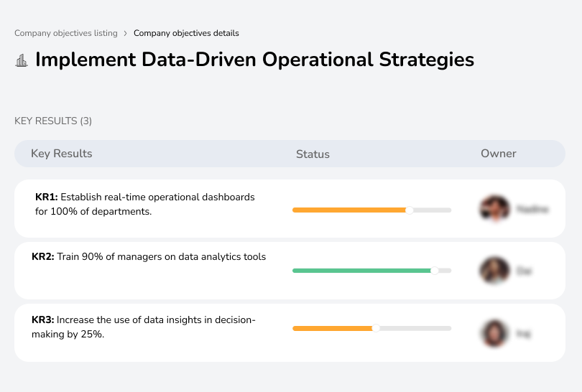Click the Owner column header
582x392 pixels.
499,154
